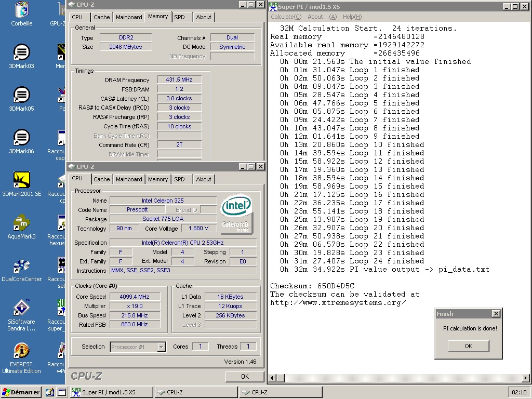Select the second CPU-Z taskbar button
This screenshot has width=532, height=399.
(281, 392)
